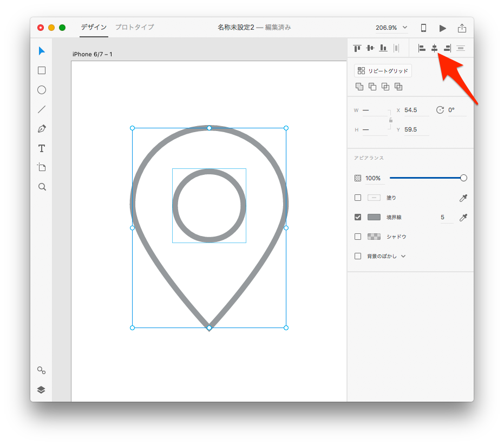Select the inner circle shape
This screenshot has height=445, width=504.
pos(210,206)
